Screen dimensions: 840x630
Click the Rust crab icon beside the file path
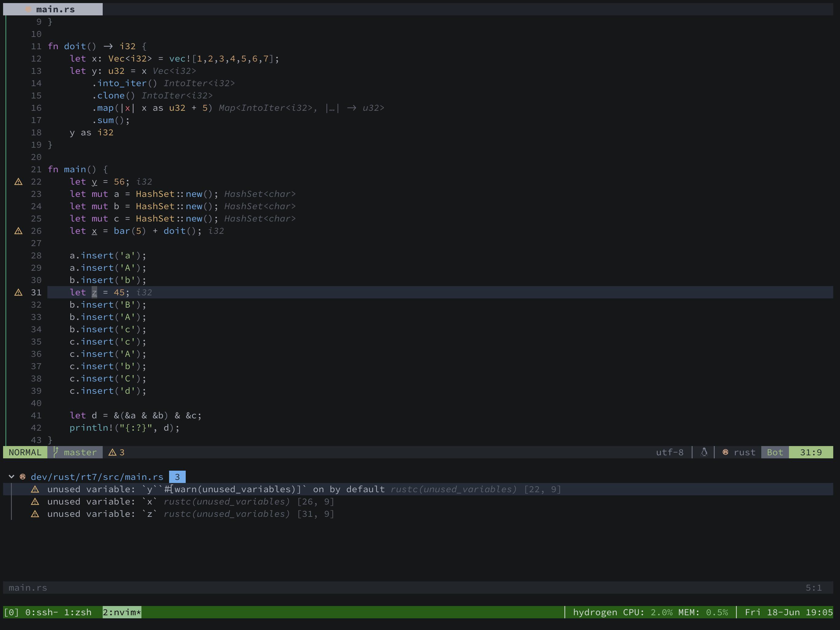coord(22,477)
